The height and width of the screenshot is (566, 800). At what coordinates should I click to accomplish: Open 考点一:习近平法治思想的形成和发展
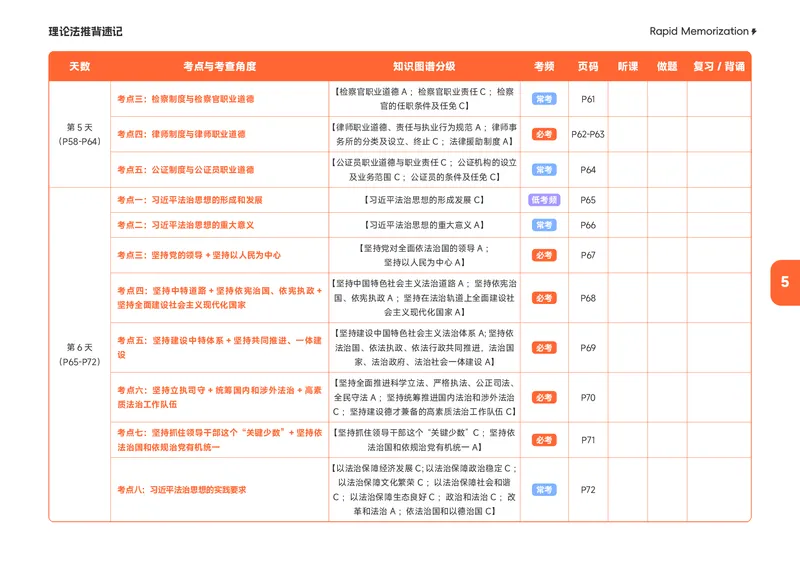click(190, 200)
